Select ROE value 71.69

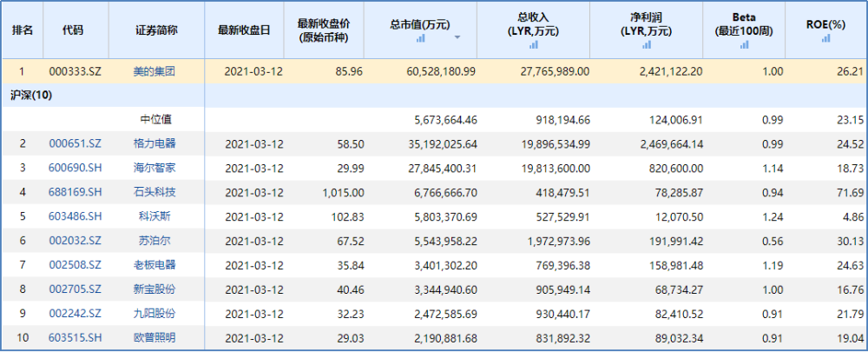coord(852,192)
